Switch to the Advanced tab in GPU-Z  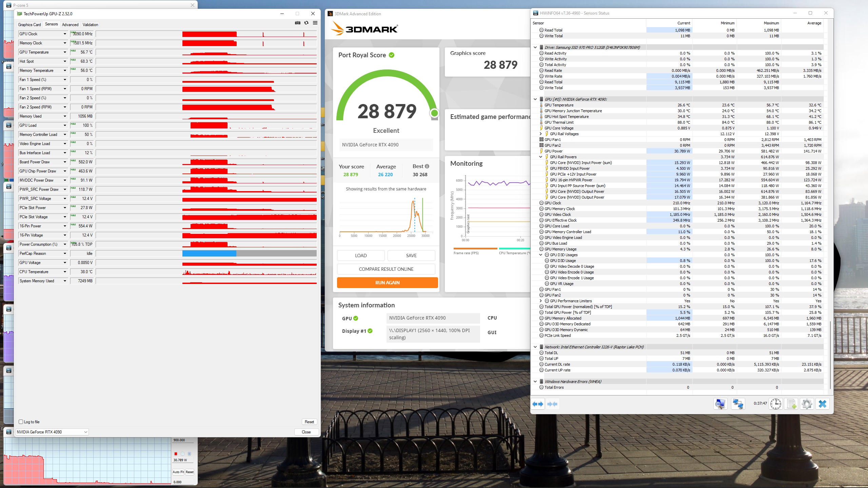70,25
